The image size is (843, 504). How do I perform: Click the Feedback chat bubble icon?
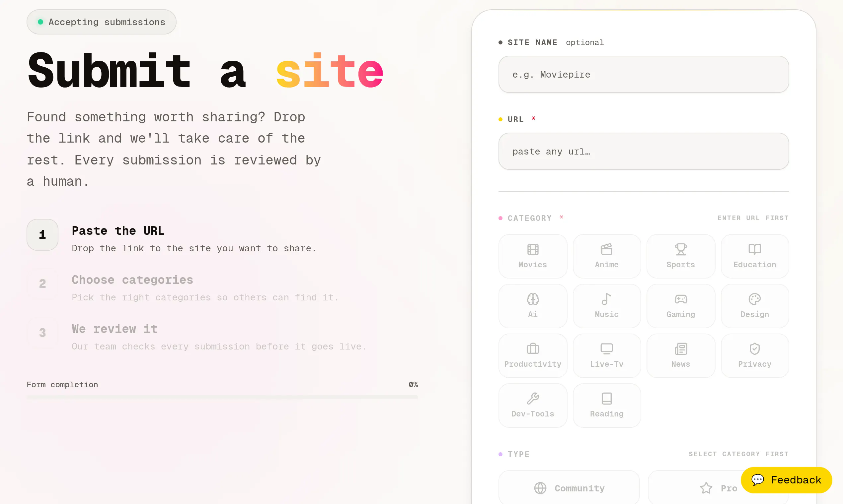click(758, 480)
